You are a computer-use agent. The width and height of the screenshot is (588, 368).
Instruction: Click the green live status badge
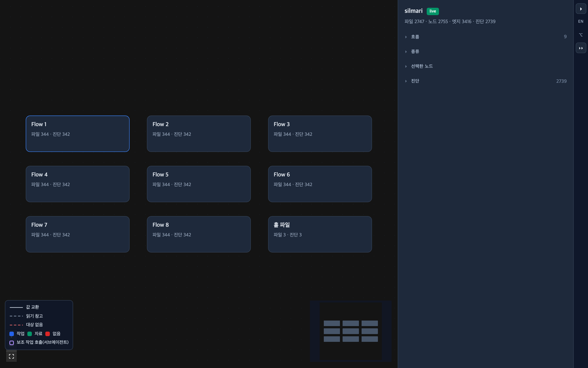[433, 11]
